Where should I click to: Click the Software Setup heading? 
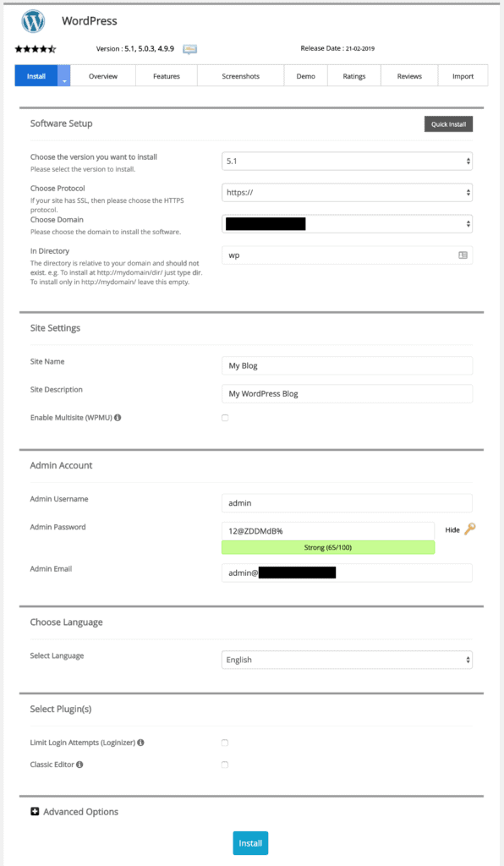pos(61,123)
